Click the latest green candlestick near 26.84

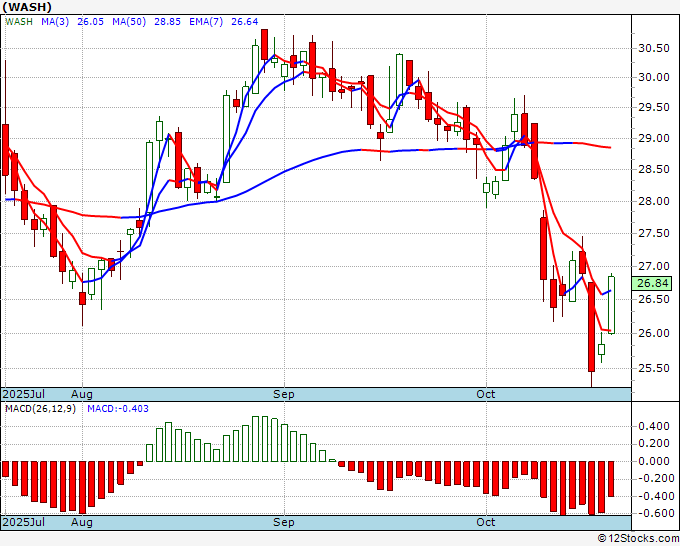[x=611, y=305]
